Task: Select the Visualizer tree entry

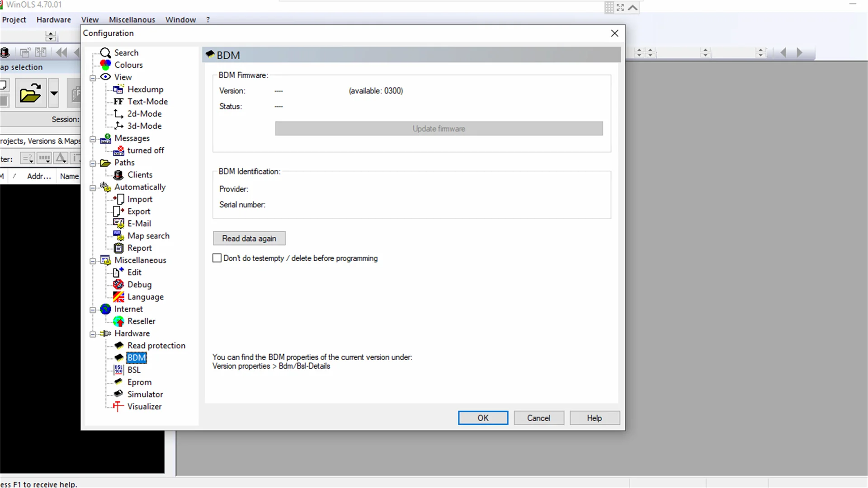Action: pos(144,407)
